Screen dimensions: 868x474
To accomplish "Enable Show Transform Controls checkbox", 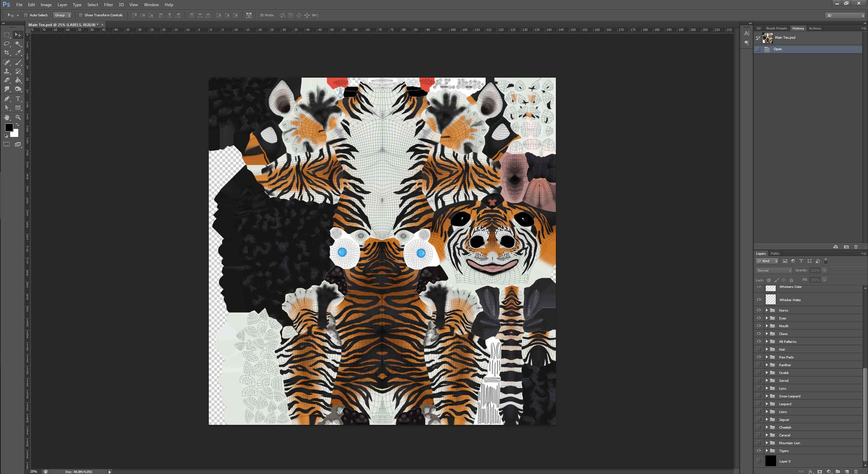I will [x=81, y=15].
